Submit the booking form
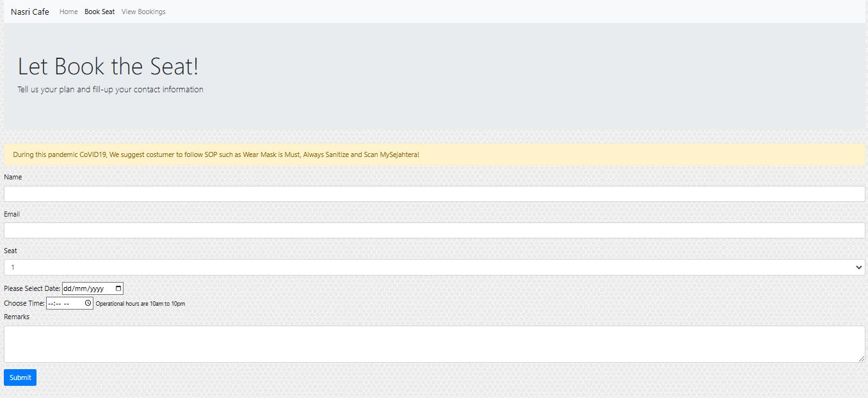 [x=20, y=377]
